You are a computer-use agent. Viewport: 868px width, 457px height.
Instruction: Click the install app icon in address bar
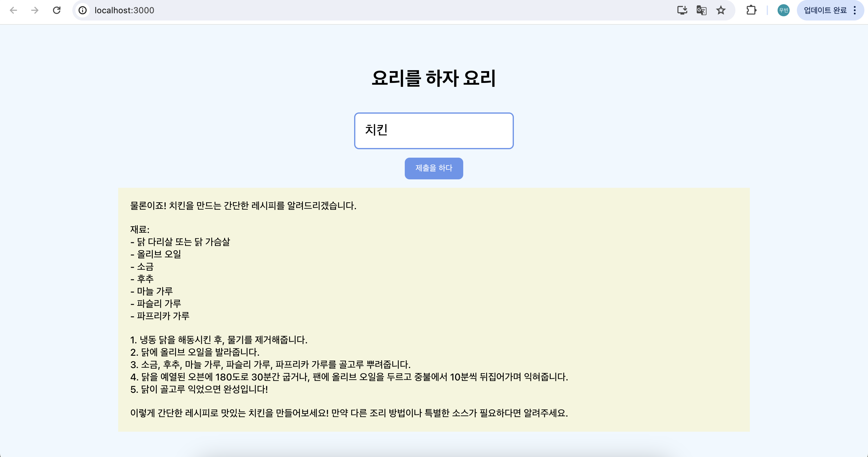[682, 10]
